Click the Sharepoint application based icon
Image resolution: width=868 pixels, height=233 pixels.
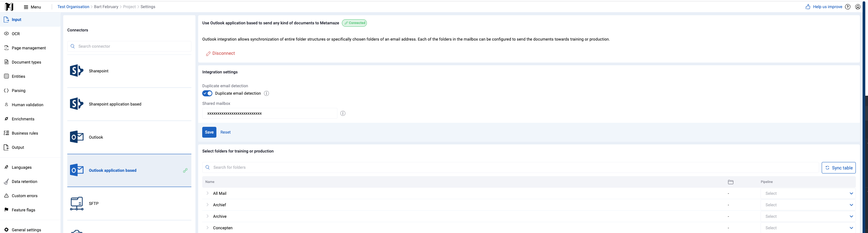(77, 104)
